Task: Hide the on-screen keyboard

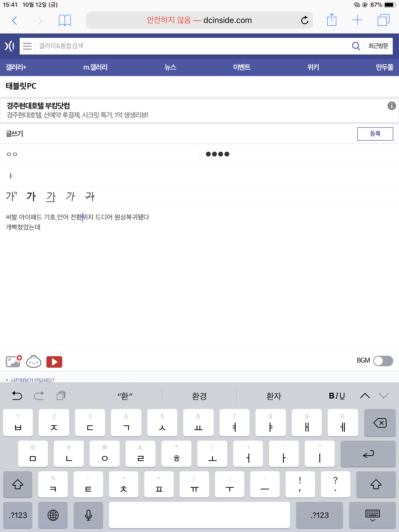Action: (x=372, y=515)
